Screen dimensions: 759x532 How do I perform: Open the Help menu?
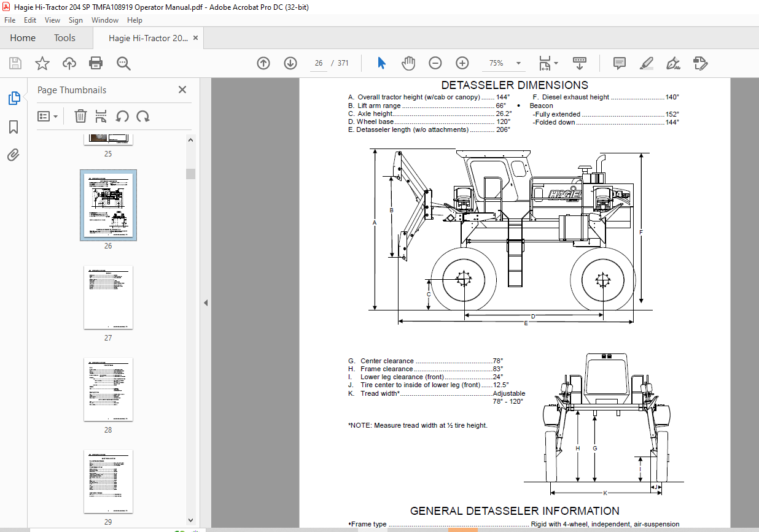134,20
